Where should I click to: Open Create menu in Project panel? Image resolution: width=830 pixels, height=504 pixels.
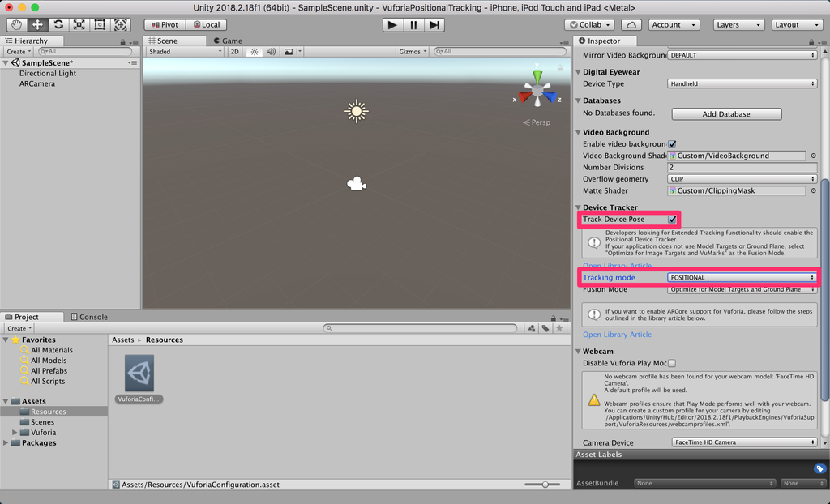(19, 328)
